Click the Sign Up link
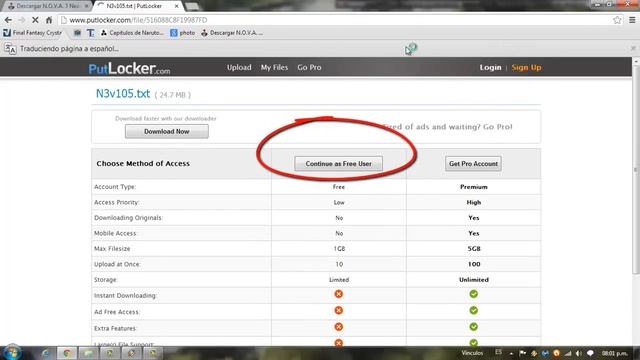640x360 pixels. coord(526,67)
